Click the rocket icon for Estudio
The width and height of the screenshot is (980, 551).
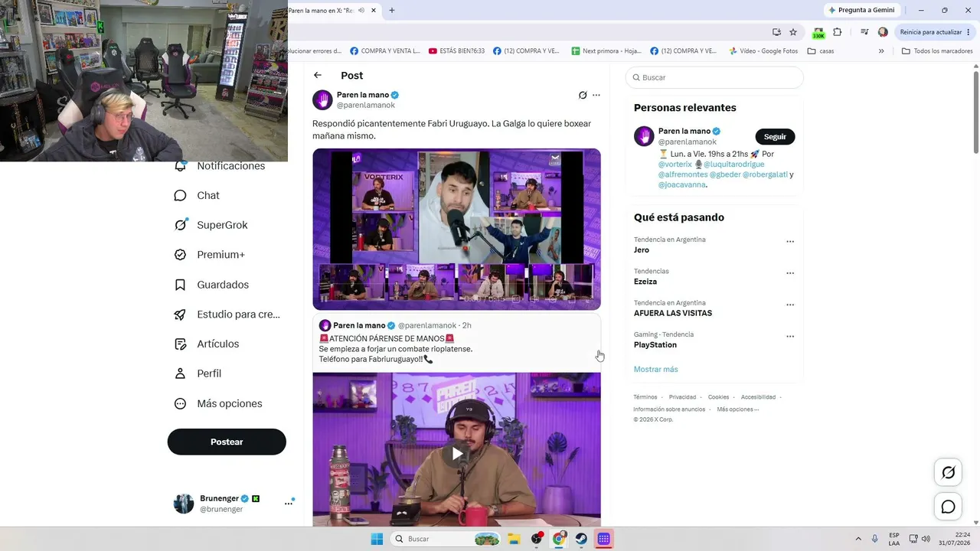click(x=181, y=314)
